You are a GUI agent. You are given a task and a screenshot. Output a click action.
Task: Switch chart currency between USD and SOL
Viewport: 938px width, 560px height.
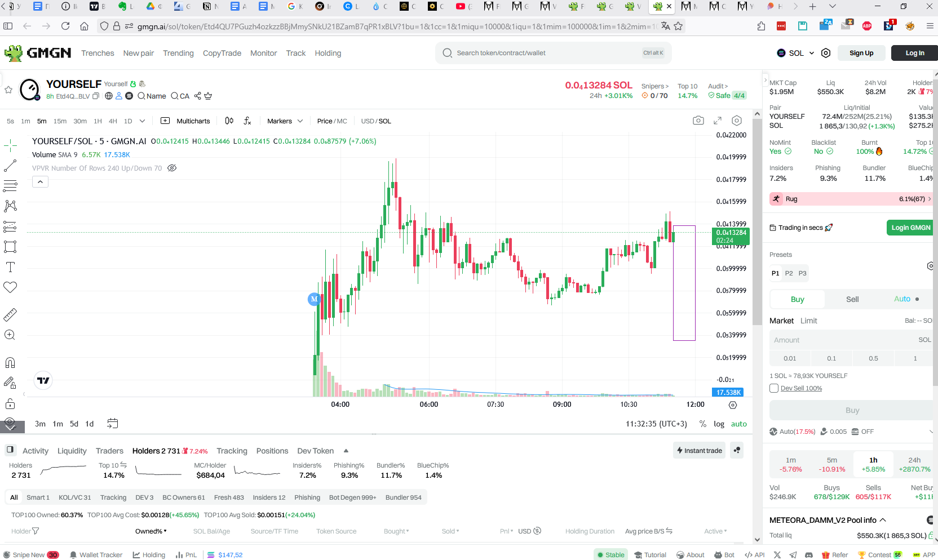coord(376,121)
